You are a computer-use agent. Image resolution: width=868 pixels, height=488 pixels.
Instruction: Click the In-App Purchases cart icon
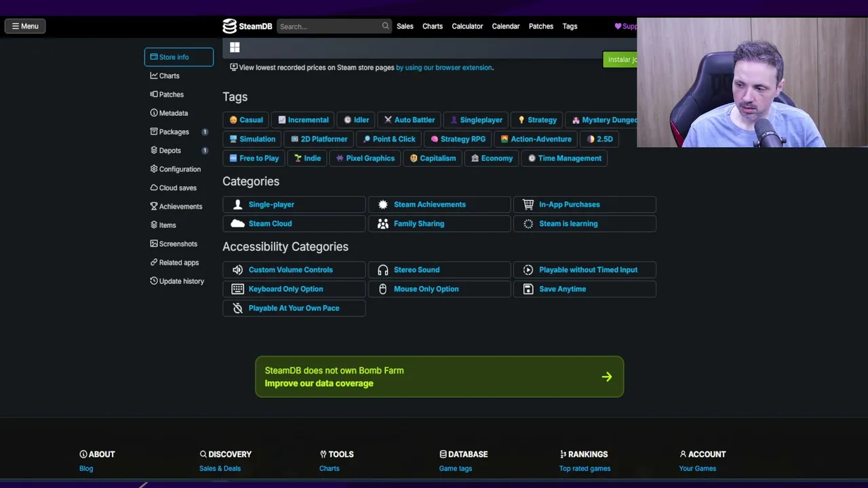coord(528,205)
